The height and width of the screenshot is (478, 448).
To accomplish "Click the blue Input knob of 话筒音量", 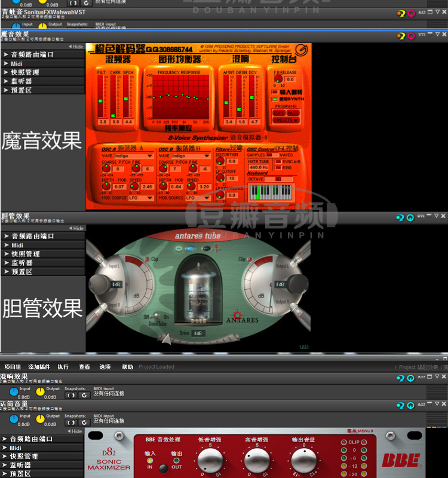I will [x=14, y=419].
